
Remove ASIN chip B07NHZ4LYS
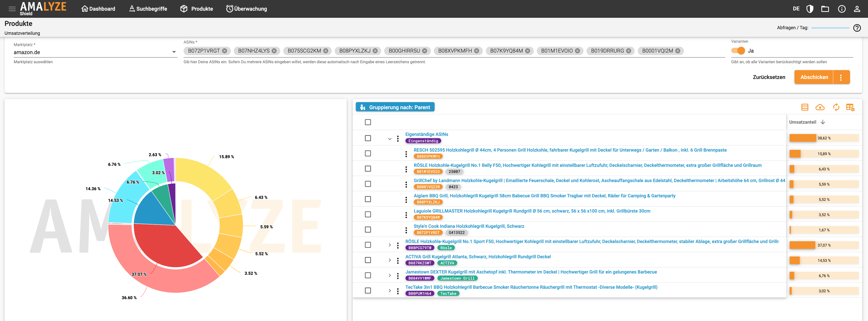274,51
